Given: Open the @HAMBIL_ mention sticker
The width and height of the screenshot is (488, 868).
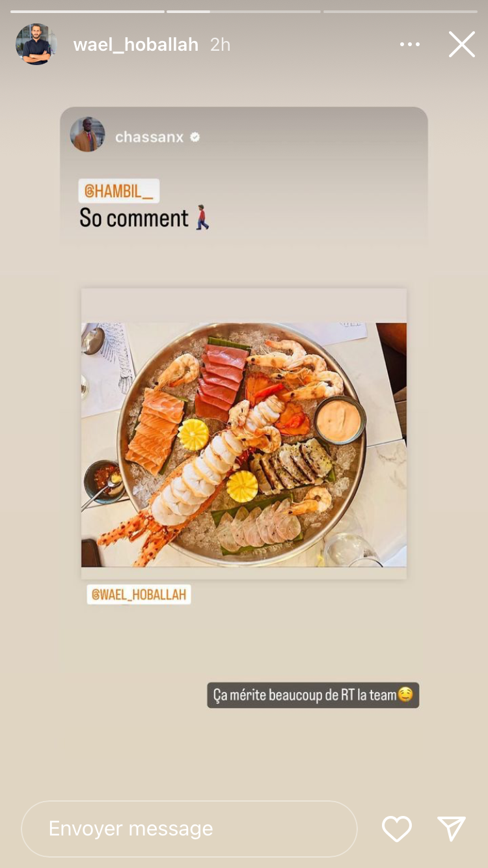Looking at the screenshot, I should click(x=119, y=191).
